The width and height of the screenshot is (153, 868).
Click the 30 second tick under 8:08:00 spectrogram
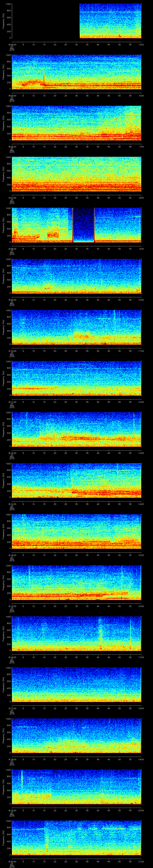76,249
